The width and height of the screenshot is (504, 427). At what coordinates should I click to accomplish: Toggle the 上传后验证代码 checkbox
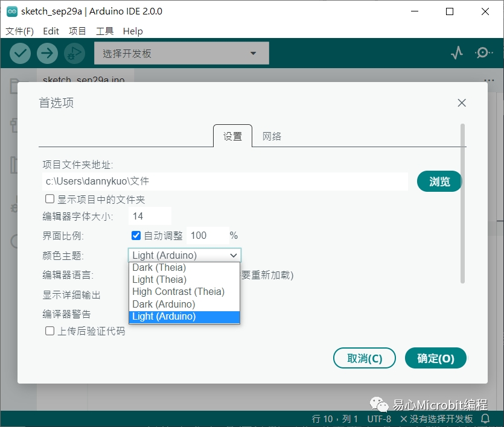50,331
